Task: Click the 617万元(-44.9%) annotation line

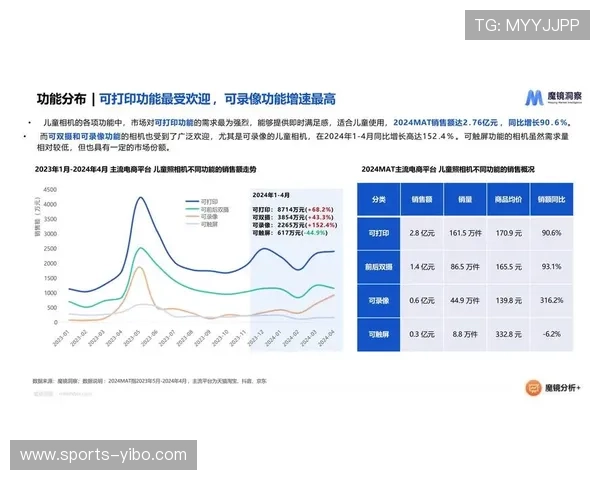Action: click(x=290, y=233)
